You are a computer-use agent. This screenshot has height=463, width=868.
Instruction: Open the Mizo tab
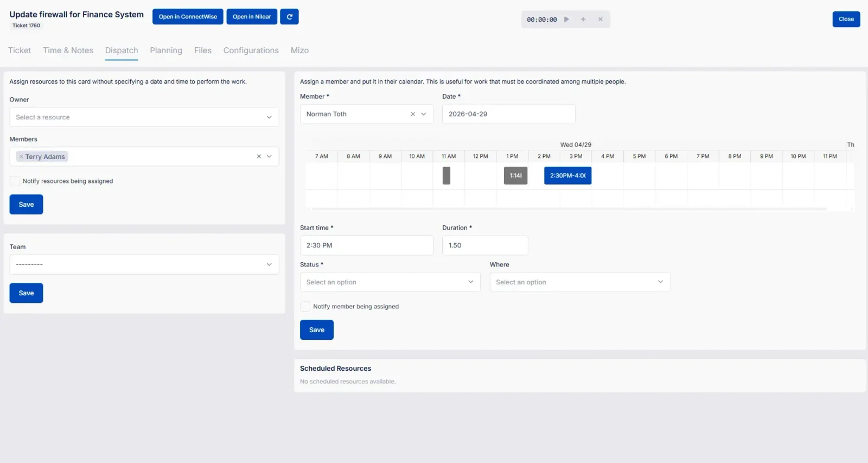click(x=299, y=50)
